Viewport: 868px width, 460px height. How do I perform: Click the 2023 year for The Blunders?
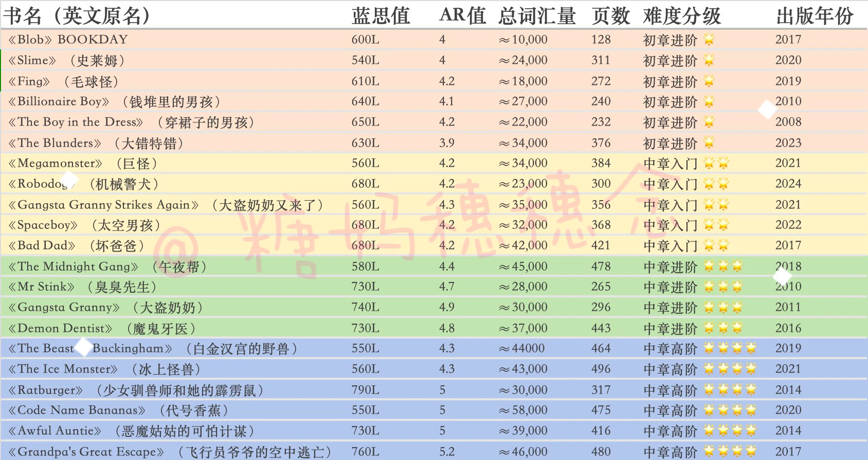pyautogui.click(x=788, y=143)
